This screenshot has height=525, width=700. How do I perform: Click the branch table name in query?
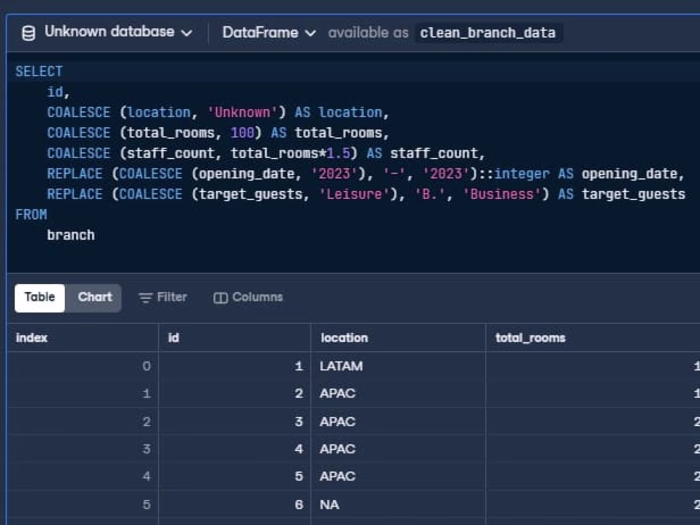click(x=71, y=235)
